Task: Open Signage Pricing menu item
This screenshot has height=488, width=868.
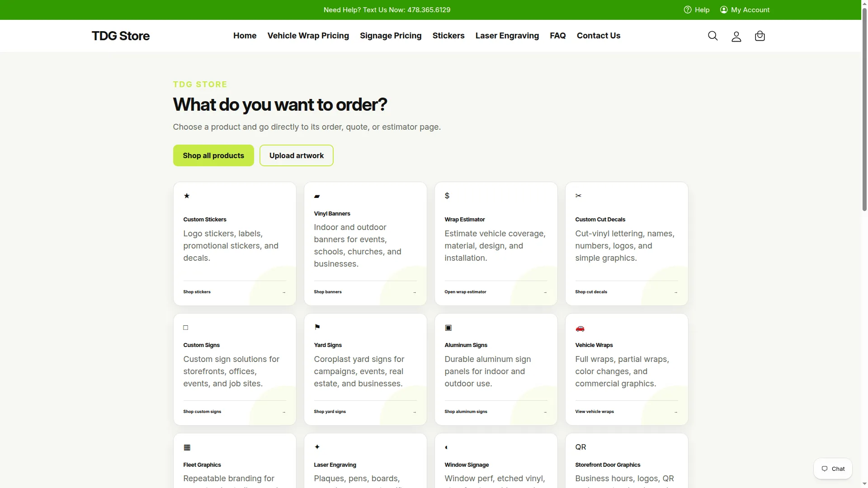Action: [391, 36]
